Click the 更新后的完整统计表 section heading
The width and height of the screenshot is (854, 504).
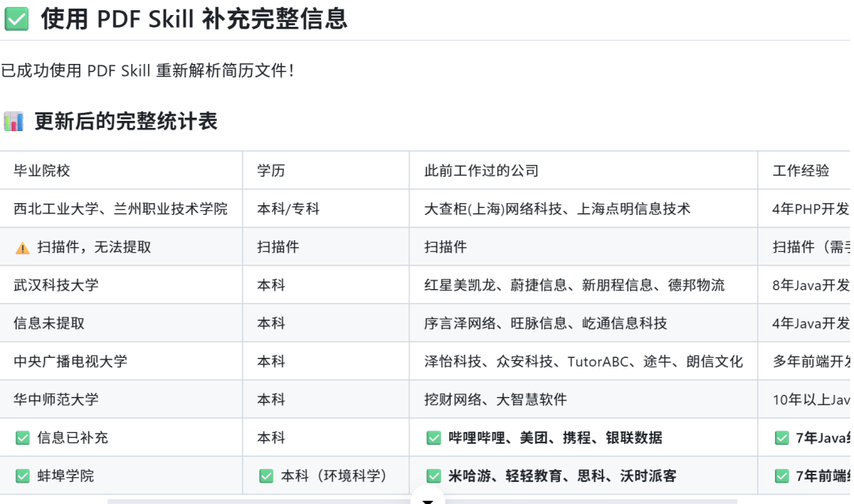point(126,122)
